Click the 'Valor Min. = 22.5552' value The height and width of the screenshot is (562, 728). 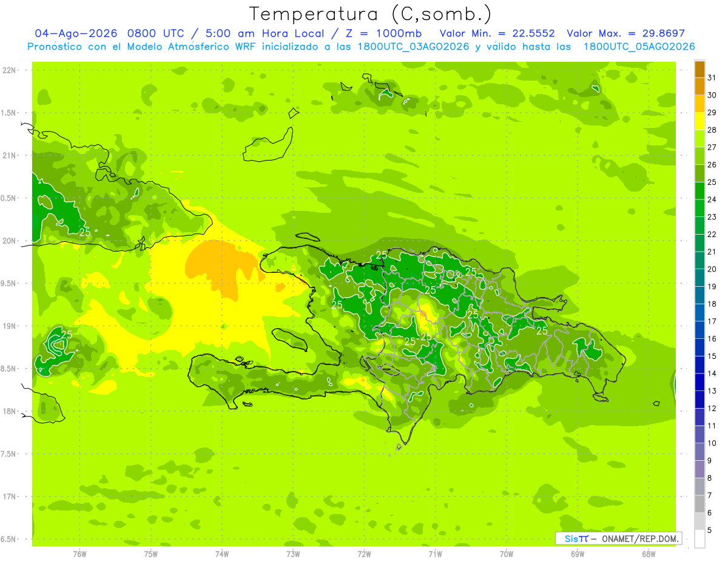[x=497, y=33]
